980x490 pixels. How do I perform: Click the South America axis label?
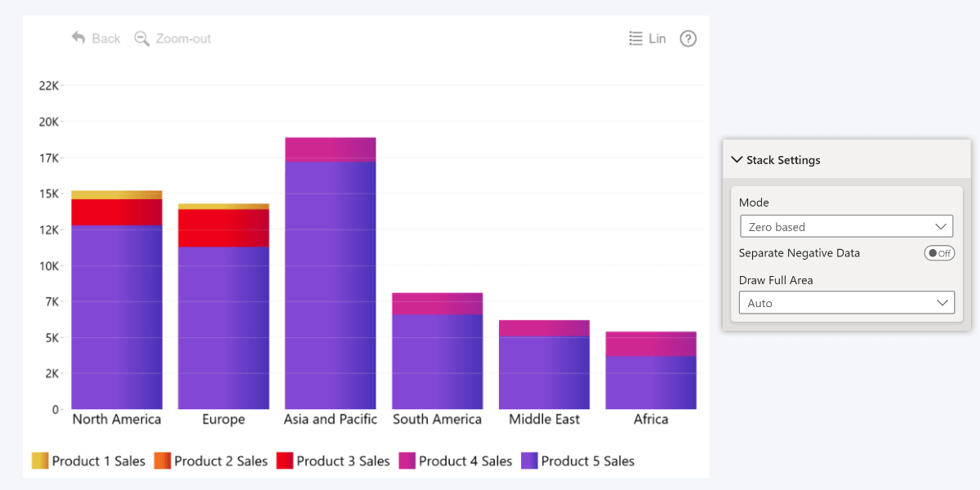tap(437, 420)
